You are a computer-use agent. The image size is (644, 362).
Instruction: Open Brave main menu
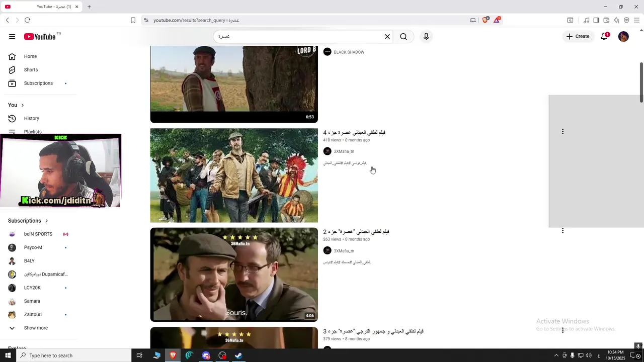[636, 20]
